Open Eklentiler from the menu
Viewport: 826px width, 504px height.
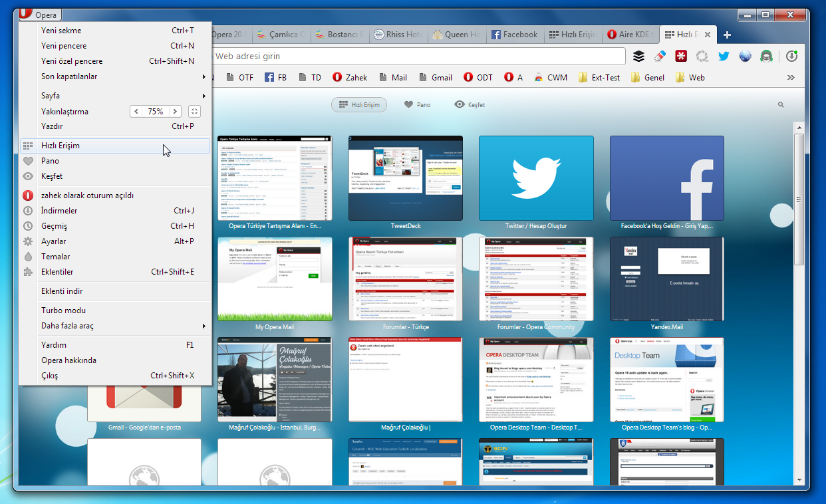[x=115, y=272]
